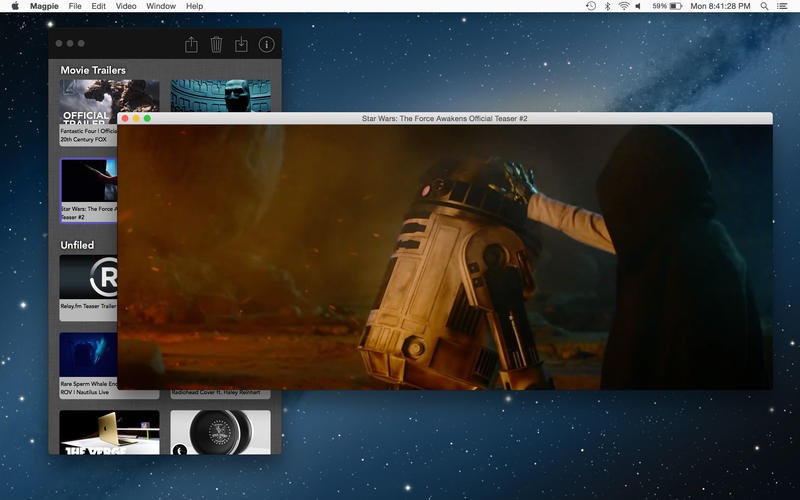Viewport: 800px width, 500px height.
Task: Open Time Machine icon in menu bar
Action: tap(591, 6)
